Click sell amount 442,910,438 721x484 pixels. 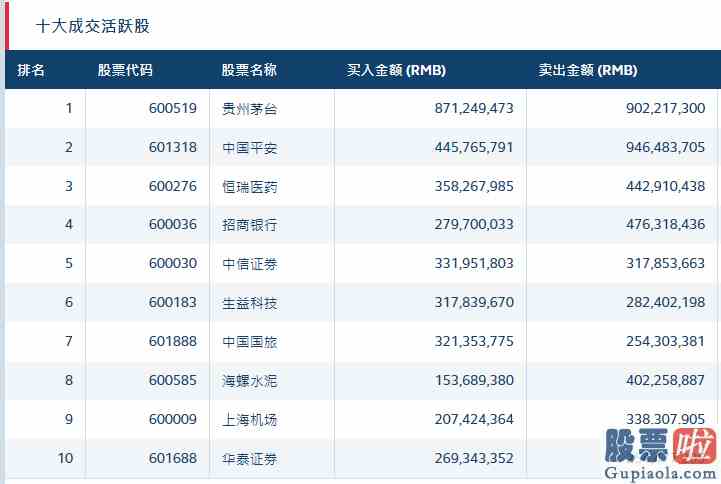(665, 186)
